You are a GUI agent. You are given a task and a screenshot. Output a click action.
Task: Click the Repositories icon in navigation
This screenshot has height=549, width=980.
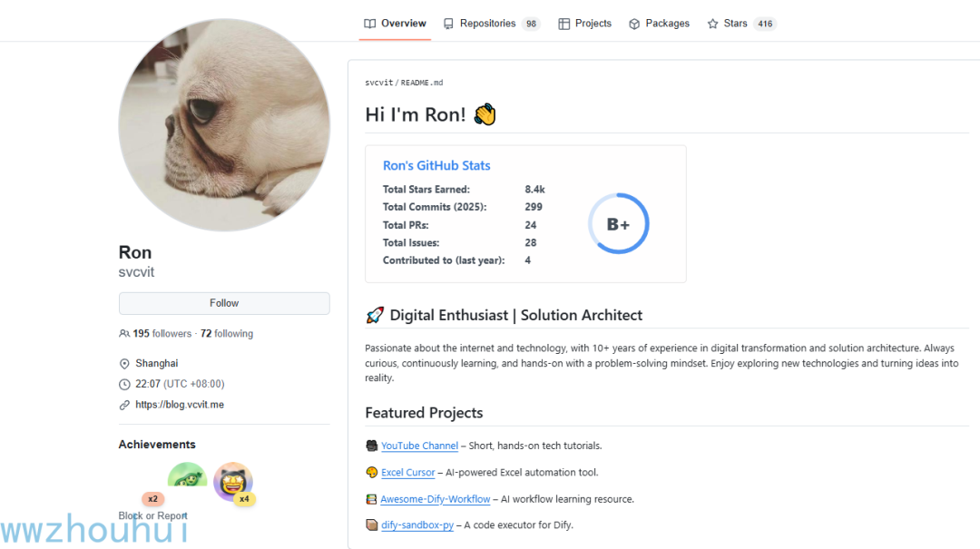[448, 24]
